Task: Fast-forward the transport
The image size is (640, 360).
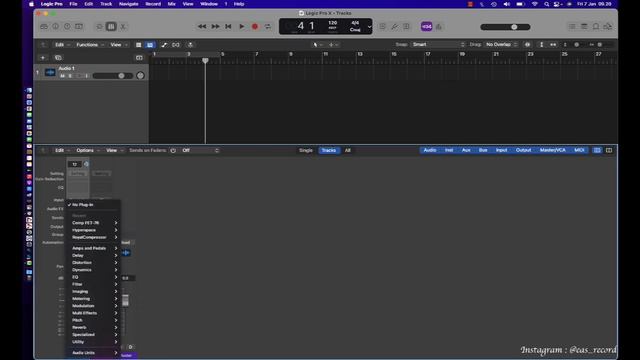Action: [215, 27]
